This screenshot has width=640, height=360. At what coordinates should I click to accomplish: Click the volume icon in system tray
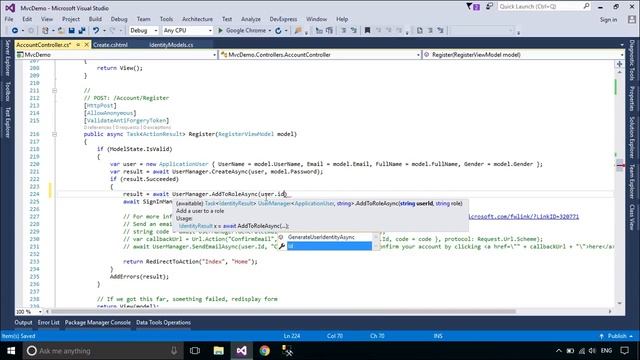[x=592, y=351]
